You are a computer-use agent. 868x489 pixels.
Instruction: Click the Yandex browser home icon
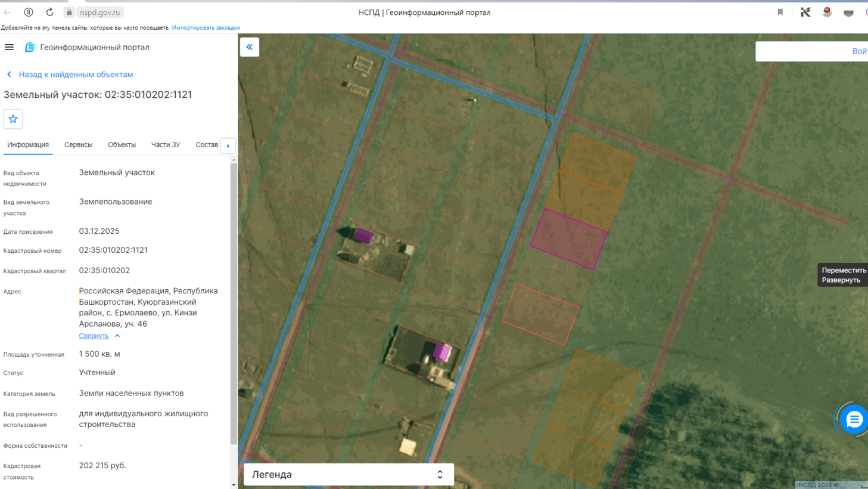tap(29, 12)
